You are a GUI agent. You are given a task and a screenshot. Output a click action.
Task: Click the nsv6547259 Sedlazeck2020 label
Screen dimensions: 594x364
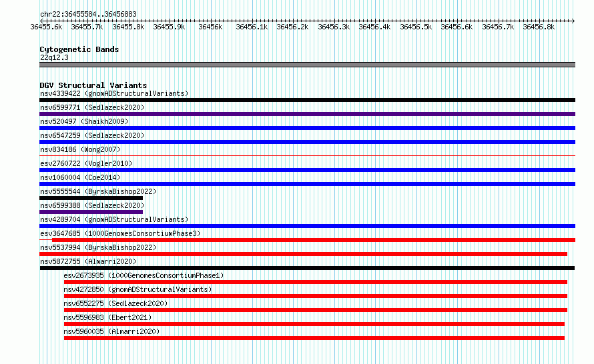[92, 135]
